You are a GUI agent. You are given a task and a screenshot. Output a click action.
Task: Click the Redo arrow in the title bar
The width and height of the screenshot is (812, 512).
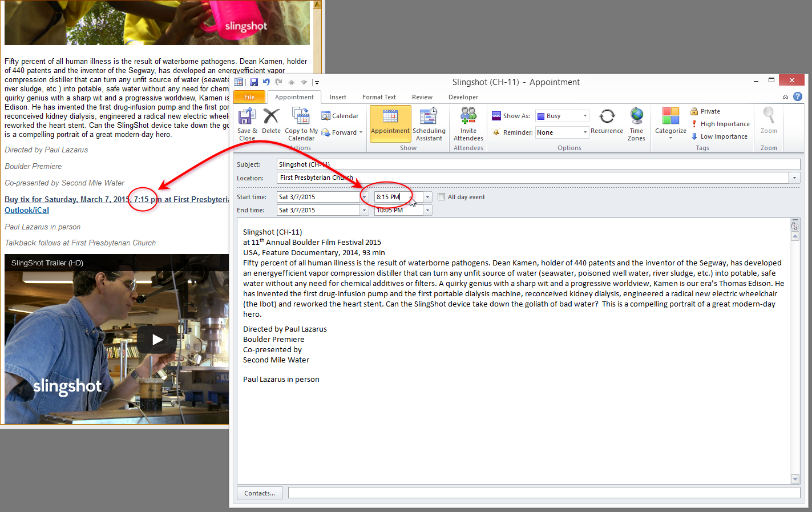[278, 82]
